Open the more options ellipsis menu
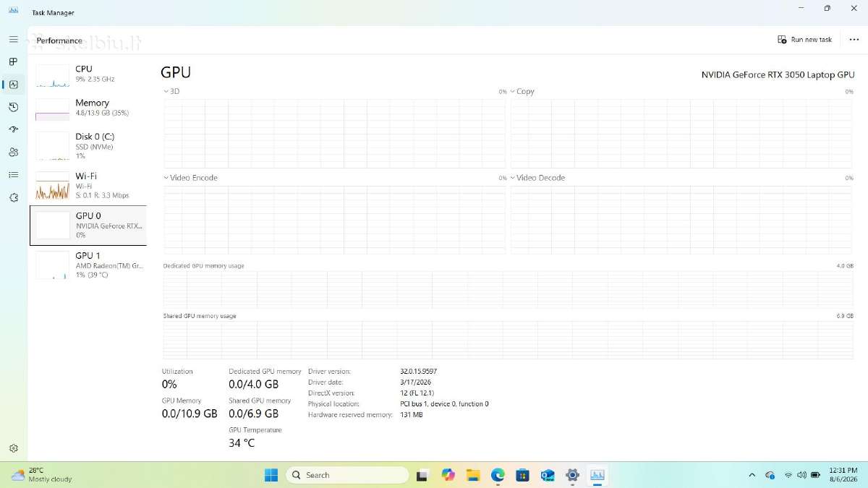The width and height of the screenshot is (868, 488). click(x=854, y=40)
